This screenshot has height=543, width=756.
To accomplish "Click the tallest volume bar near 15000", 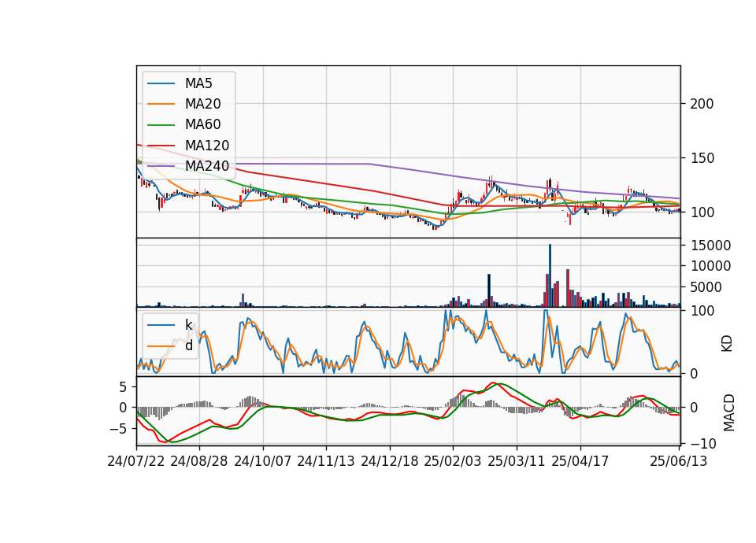I will [550, 275].
